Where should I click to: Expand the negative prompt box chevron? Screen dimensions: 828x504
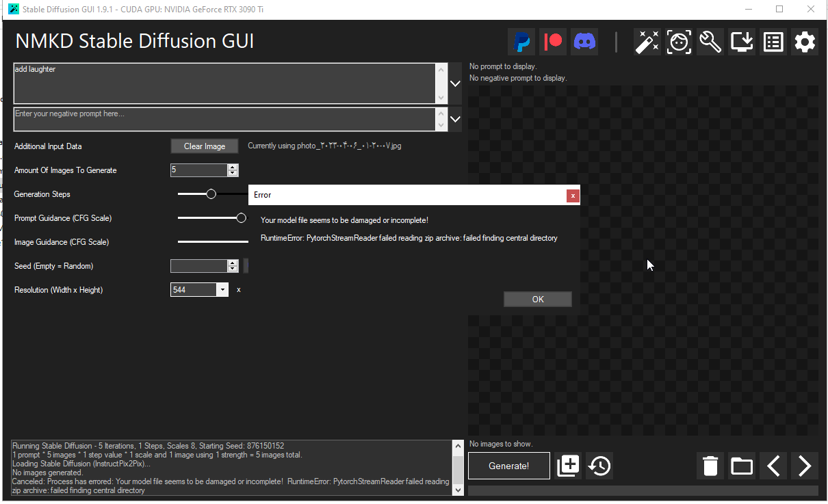(x=456, y=119)
